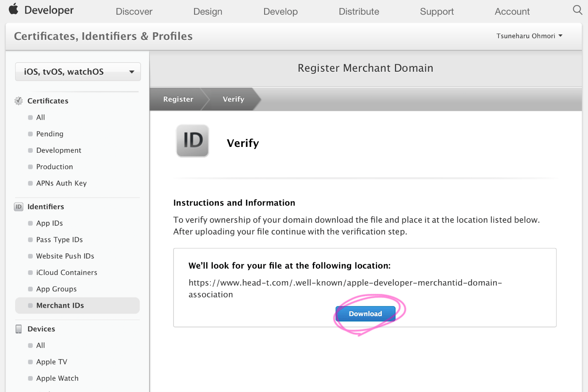Open the Account page
Screen dimensions: 588x392
512,12
